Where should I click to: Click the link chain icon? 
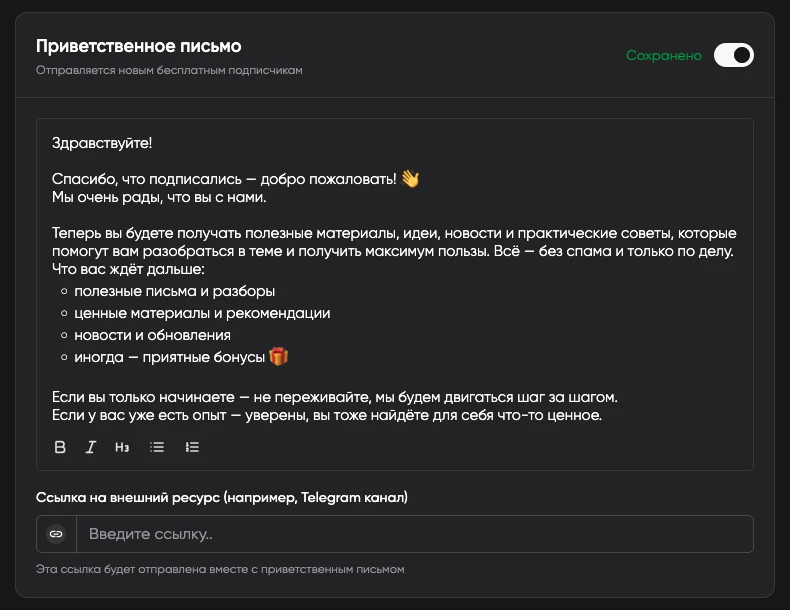tap(57, 534)
